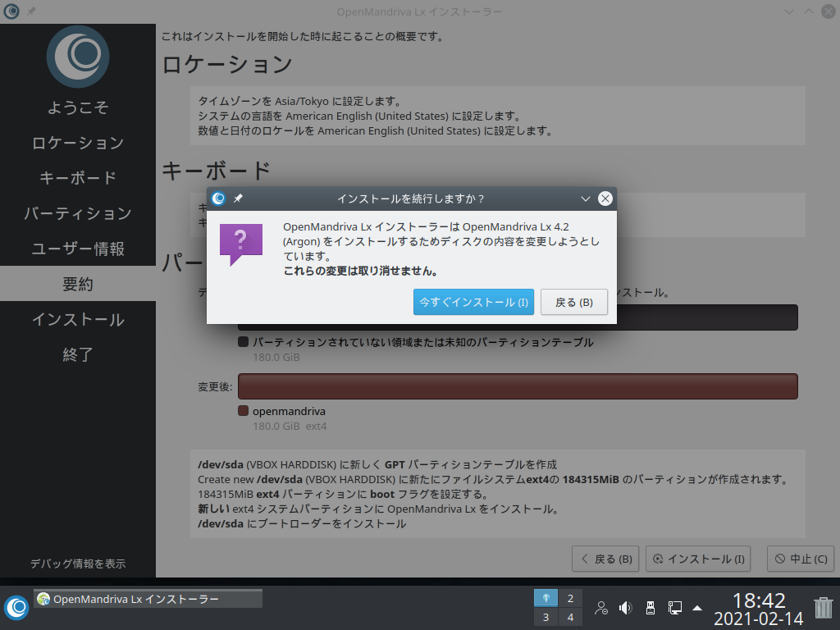Click the キーボード heading
The height and width of the screenshot is (630, 840).
(x=217, y=171)
